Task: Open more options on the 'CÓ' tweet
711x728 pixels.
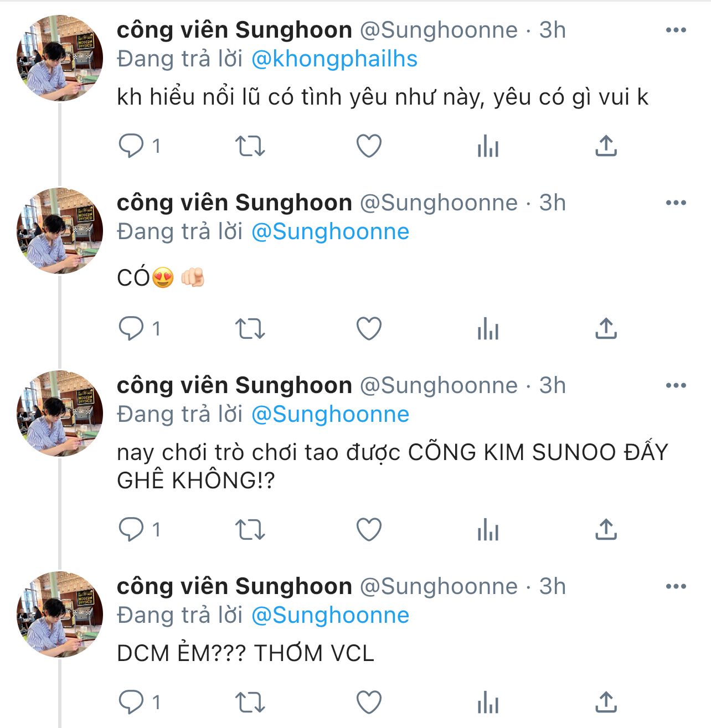Action: point(676,203)
